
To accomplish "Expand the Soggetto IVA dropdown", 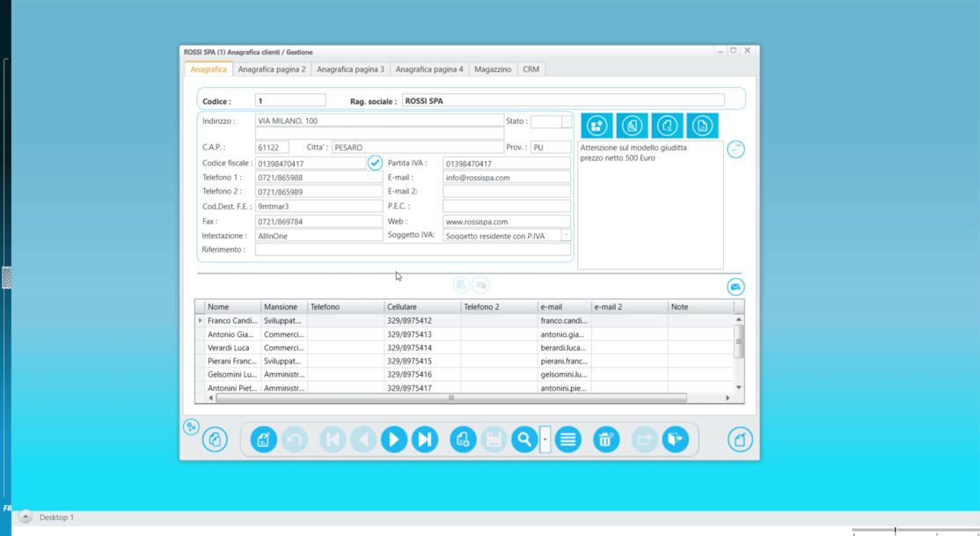I will point(566,236).
